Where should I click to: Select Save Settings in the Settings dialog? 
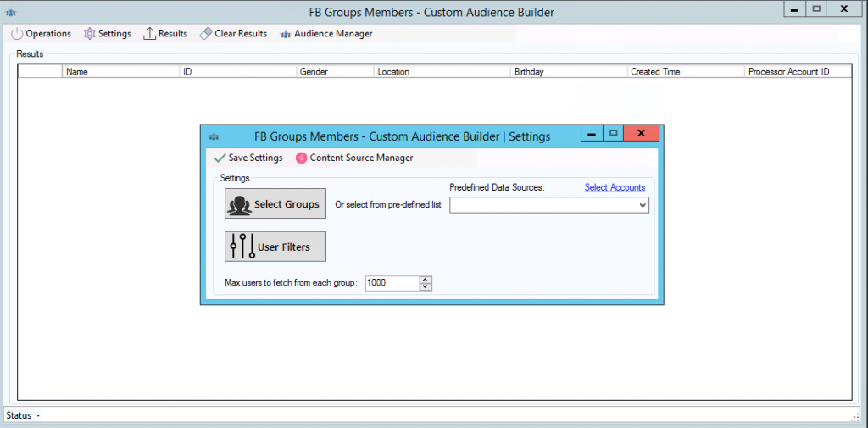[x=248, y=158]
